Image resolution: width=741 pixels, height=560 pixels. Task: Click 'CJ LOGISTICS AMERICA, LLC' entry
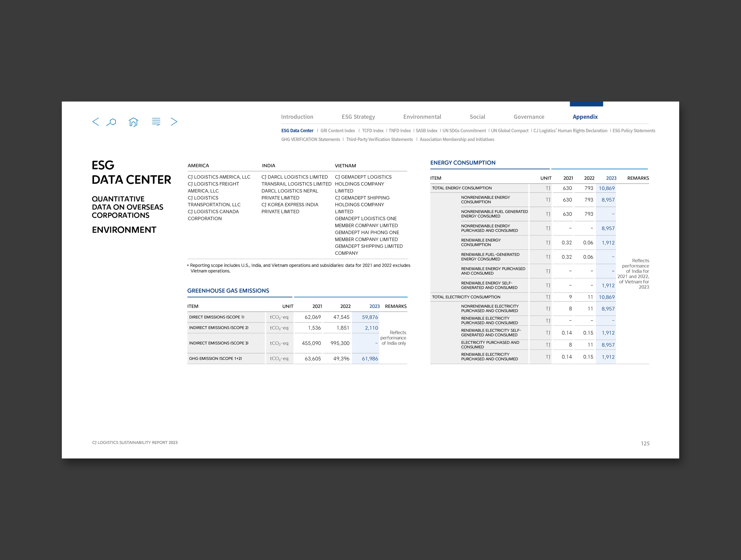(219, 177)
